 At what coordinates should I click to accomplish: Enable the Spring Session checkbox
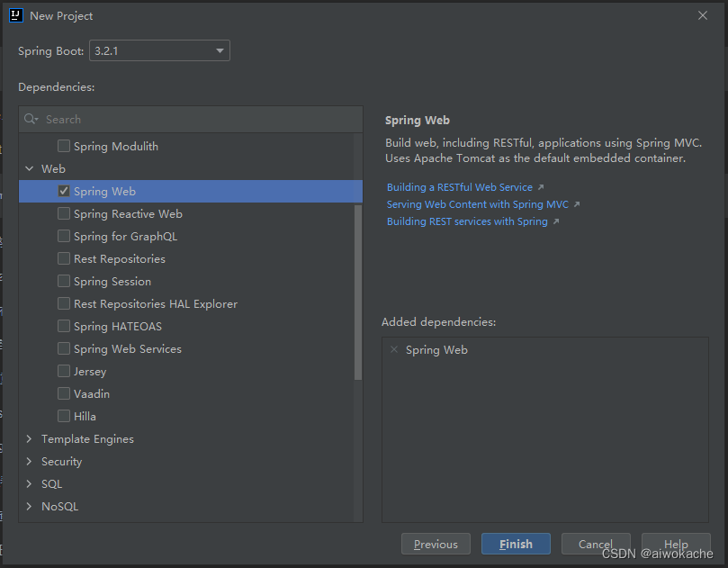(64, 281)
